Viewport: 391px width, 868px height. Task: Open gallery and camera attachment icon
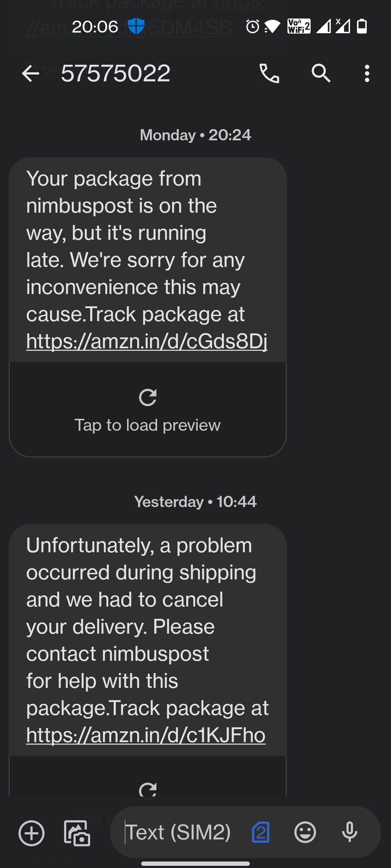click(77, 833)
